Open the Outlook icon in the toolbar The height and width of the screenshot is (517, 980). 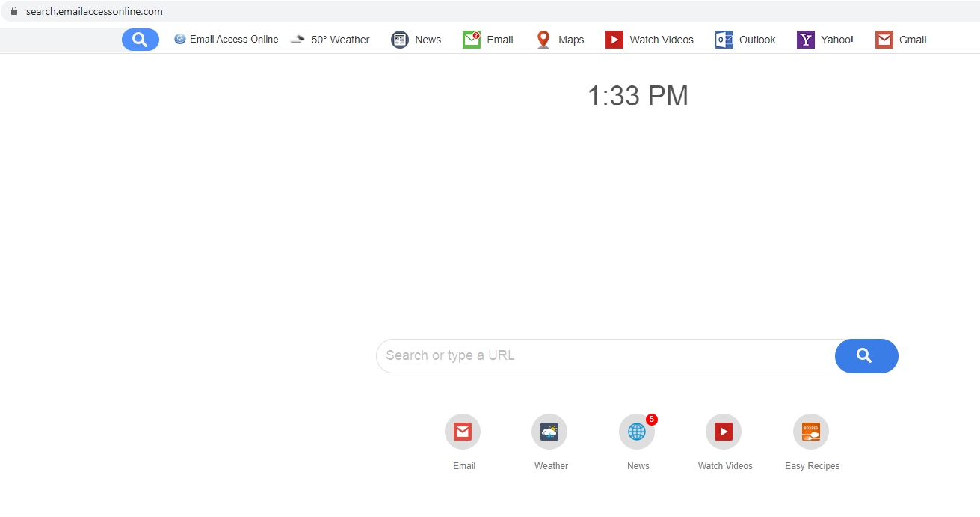[724, 40]
